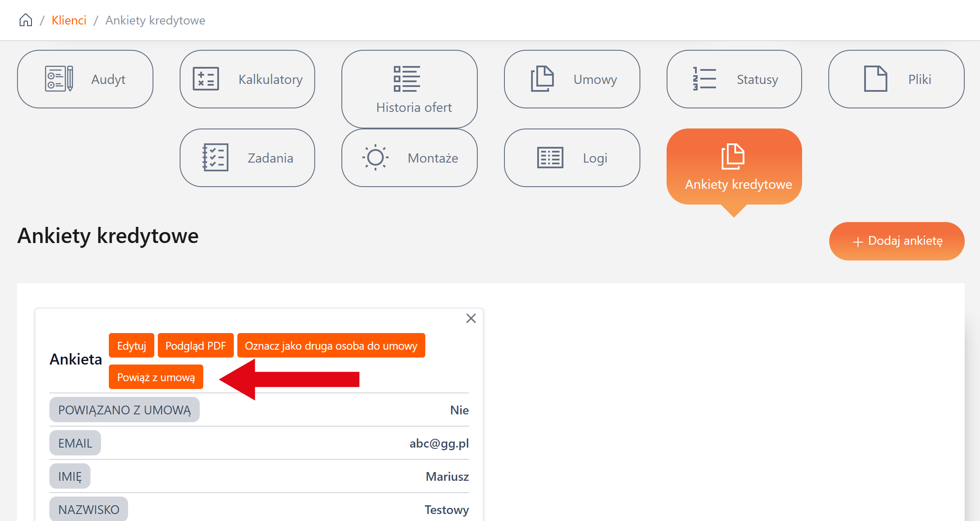
Task: Open the Pliki file icon
Action: (876, 79)
